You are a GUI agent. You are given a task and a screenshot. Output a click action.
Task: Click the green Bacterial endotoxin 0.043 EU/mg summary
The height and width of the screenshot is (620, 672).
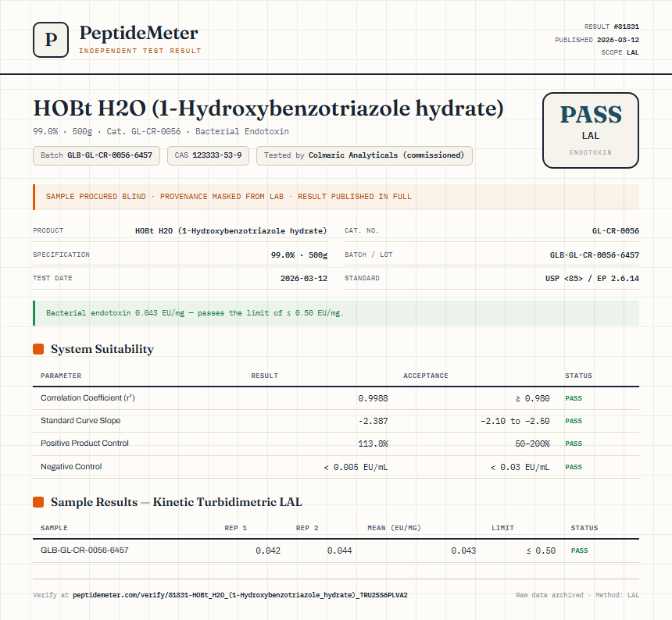coord(336,313)
